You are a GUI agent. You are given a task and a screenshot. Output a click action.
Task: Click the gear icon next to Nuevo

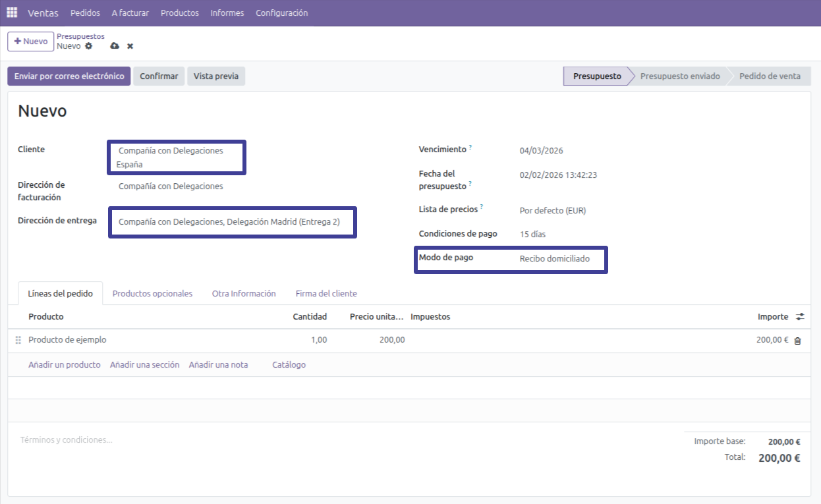[89, 46]
